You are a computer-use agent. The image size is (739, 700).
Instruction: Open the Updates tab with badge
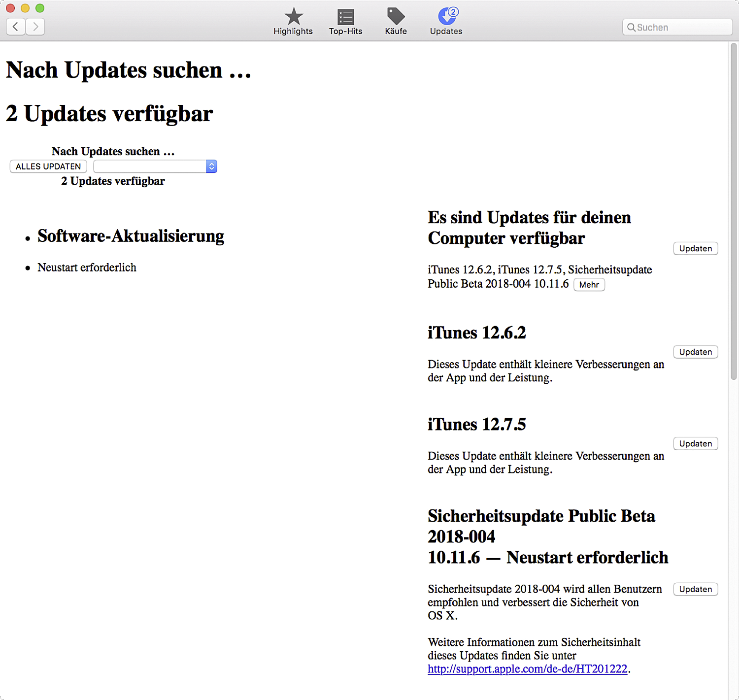pos(446,22)
